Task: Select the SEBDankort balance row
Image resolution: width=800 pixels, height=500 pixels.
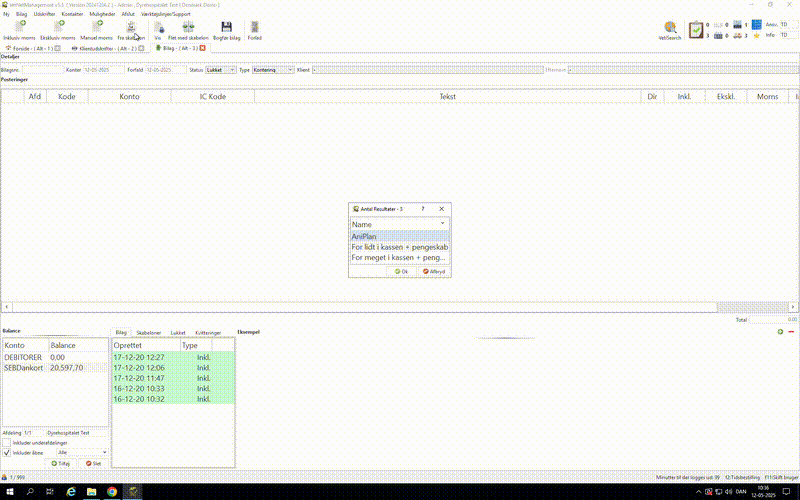Action: [55, 368]
